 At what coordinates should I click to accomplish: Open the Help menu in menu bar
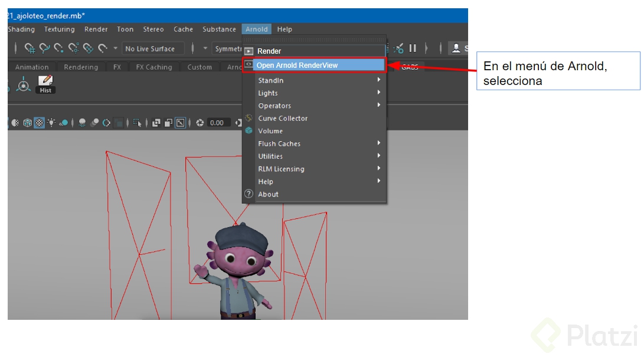tap(285, 29)
